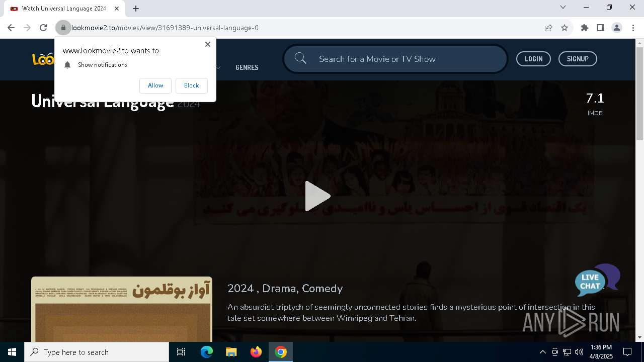Open the Windows Start menu
The height and width of the screenshot is (362, 644).
(x=12, y=352)
